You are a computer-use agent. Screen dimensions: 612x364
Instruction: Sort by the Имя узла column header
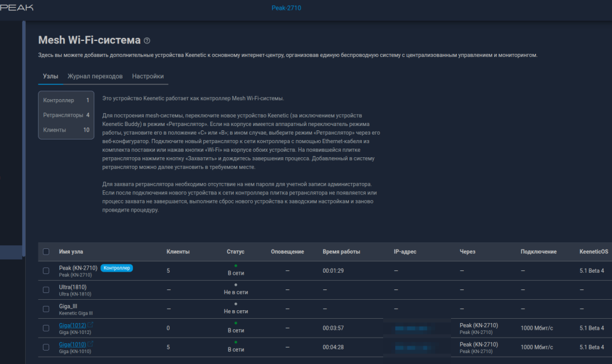(70, 251)
